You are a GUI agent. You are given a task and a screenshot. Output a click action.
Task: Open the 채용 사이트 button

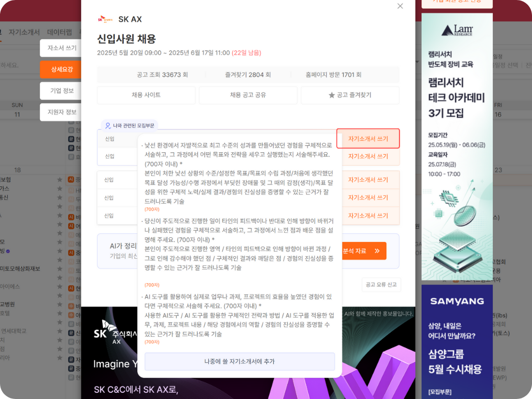tap(145, 95)
